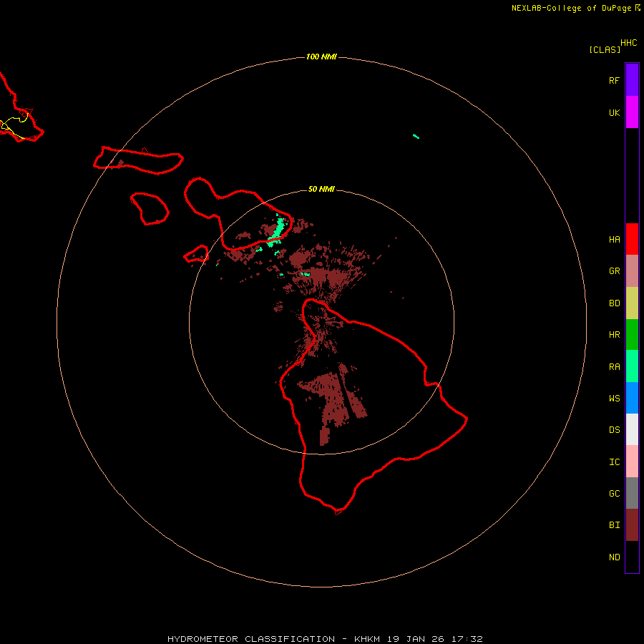Click the KHKM station identifier

(367, 639)
